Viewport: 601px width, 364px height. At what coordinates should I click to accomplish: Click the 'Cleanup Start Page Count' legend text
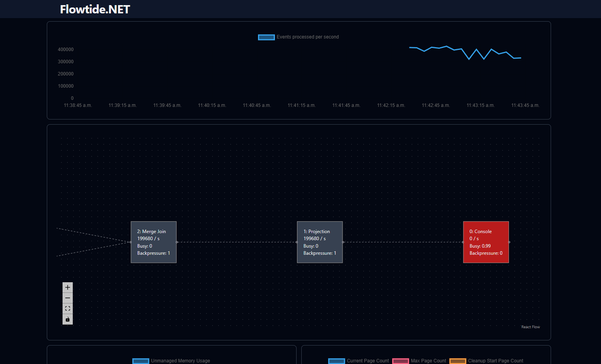tap(496, 361)
